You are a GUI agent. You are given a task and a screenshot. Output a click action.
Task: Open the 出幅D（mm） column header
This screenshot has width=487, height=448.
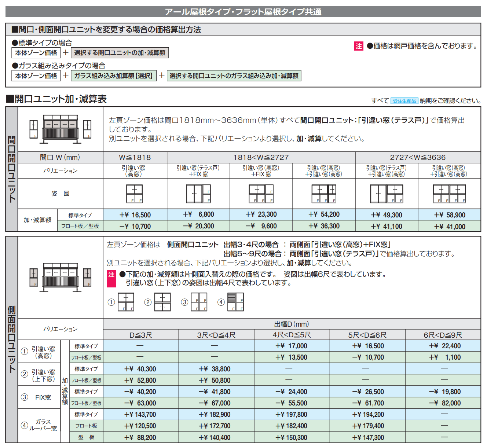pos(293,324)
